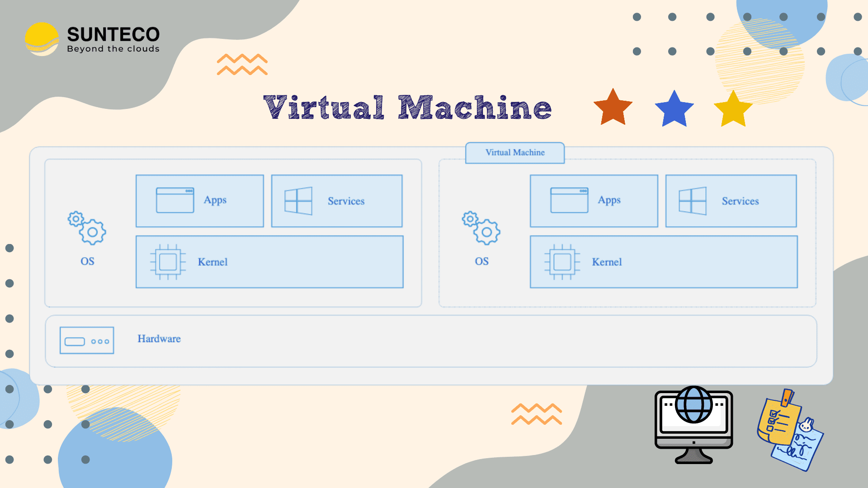Click the Hardware text label
Image resolution: width=868 pixels, height=488 pixels.
pos(159,339)
